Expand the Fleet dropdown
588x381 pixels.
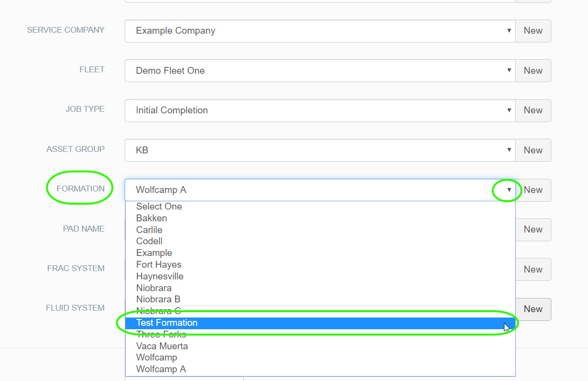pyautogui.click(x=320, y=71)
